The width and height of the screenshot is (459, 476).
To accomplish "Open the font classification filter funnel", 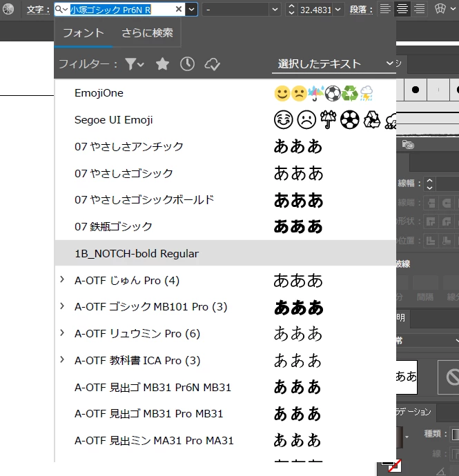I will point(135,64).
